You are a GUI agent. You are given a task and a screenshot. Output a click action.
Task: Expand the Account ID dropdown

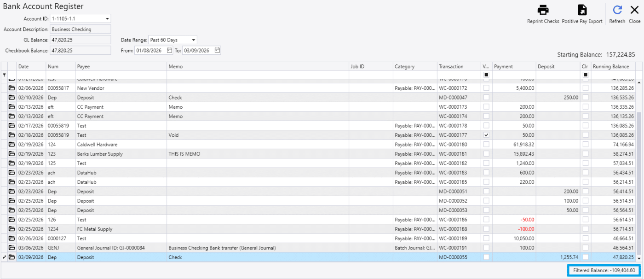point(107,19)
